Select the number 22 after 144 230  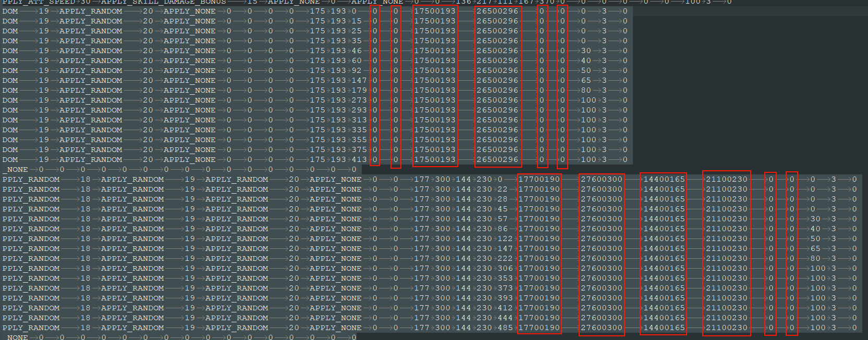(x=503, y=190)
